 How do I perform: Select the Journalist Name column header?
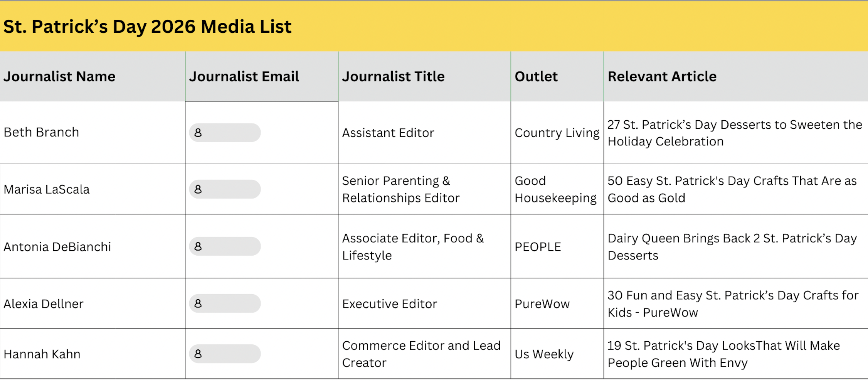point(59,76)
